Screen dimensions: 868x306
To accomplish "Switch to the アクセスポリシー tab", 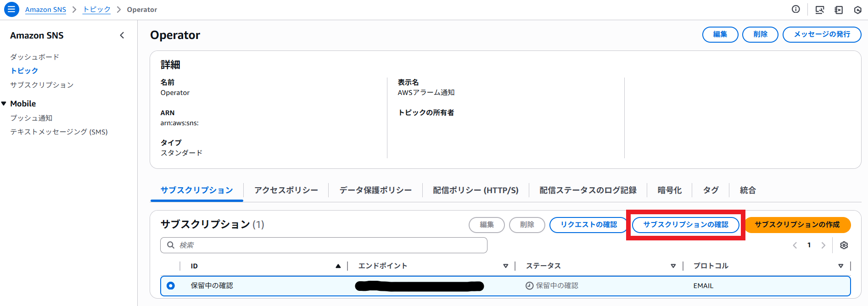I will pos(286,190).
